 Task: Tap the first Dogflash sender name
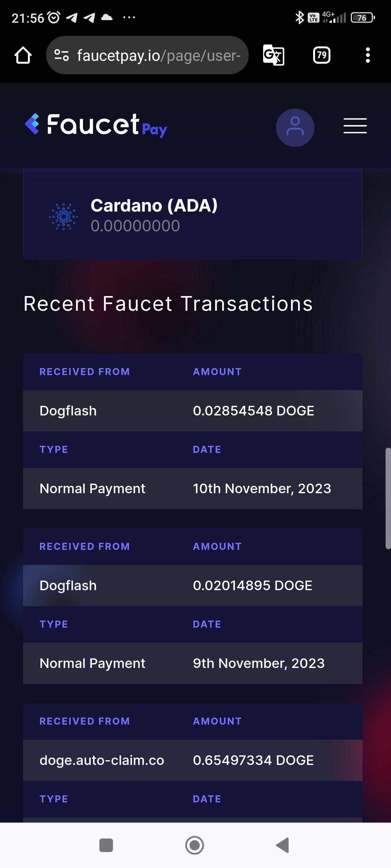68,411
